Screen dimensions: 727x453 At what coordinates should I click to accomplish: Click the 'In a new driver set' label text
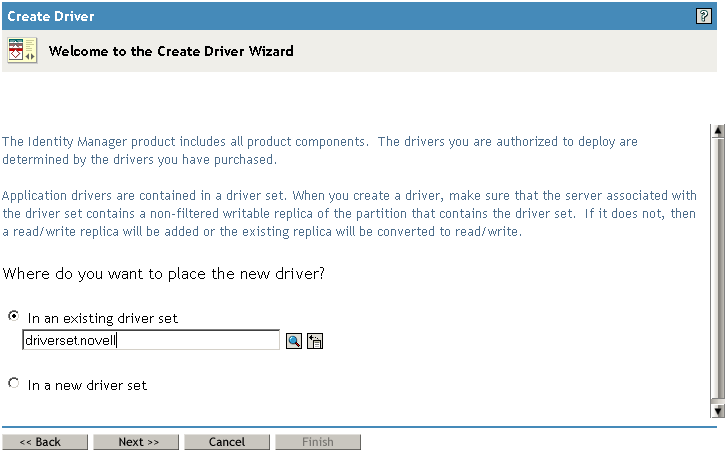click(x=87, y=385)
